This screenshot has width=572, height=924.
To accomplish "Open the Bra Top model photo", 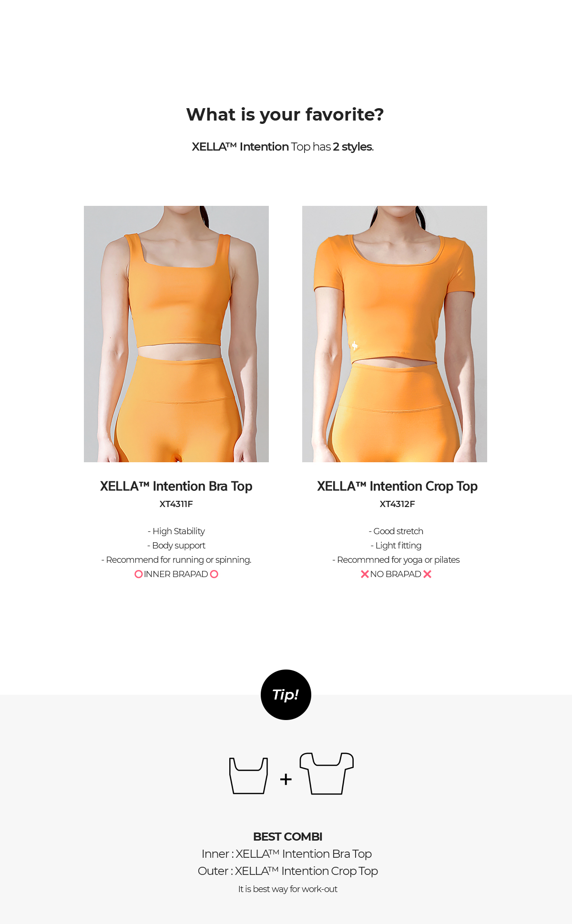I will pos(176,334).
